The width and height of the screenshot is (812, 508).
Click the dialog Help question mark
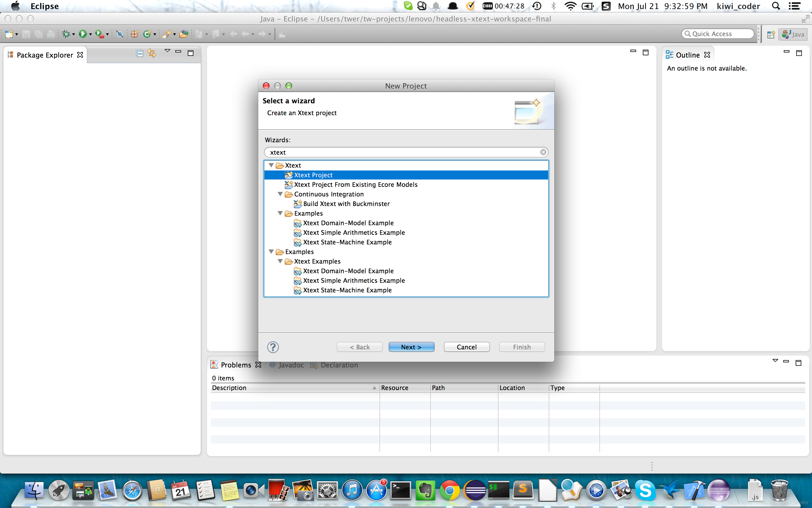273,347
